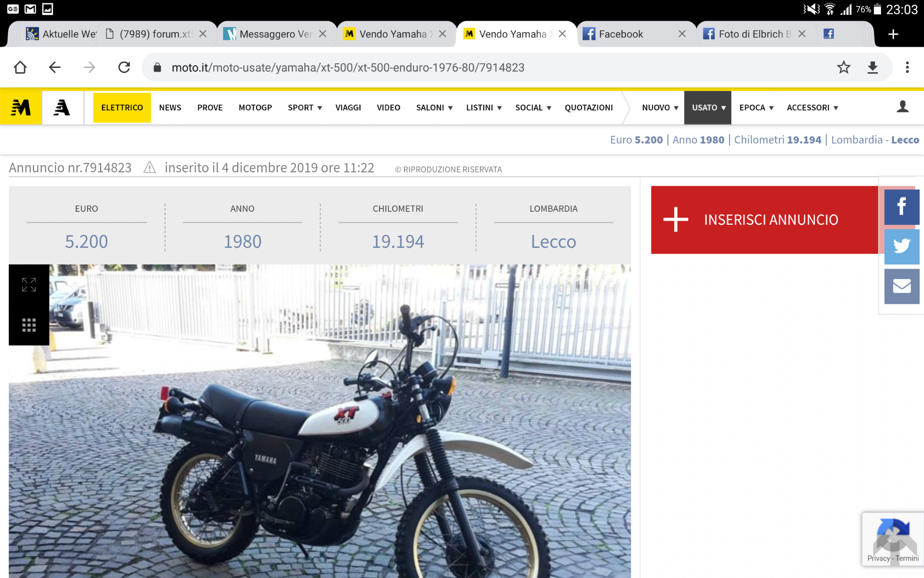Focus the address bar URL field
Viewport: 924px width, 578px height.
490,68
